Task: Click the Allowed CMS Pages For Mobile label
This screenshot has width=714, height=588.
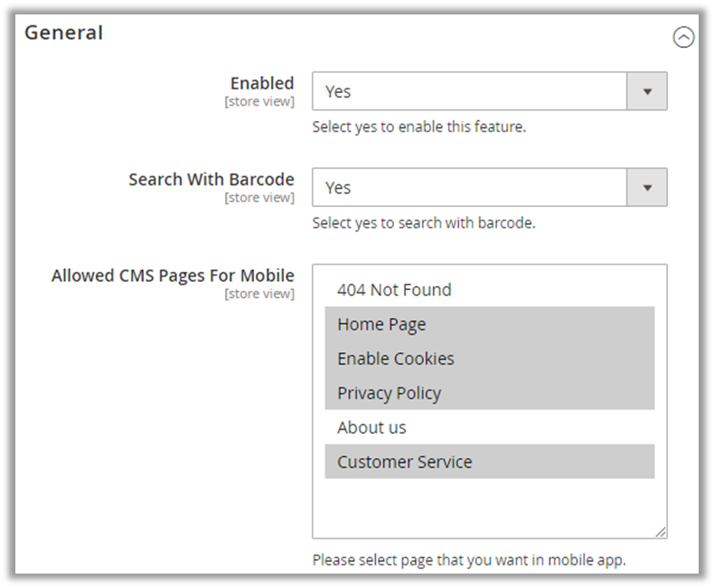Action: (173, 275)
